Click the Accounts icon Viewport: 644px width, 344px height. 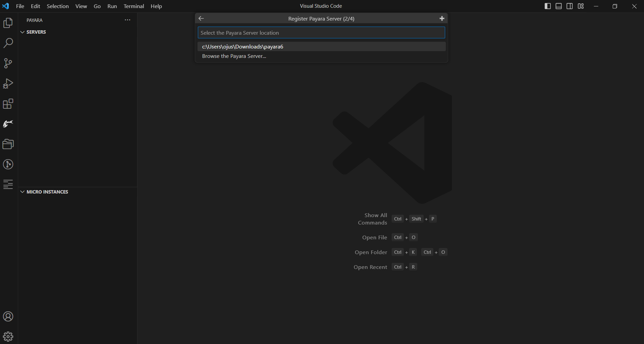8,316
